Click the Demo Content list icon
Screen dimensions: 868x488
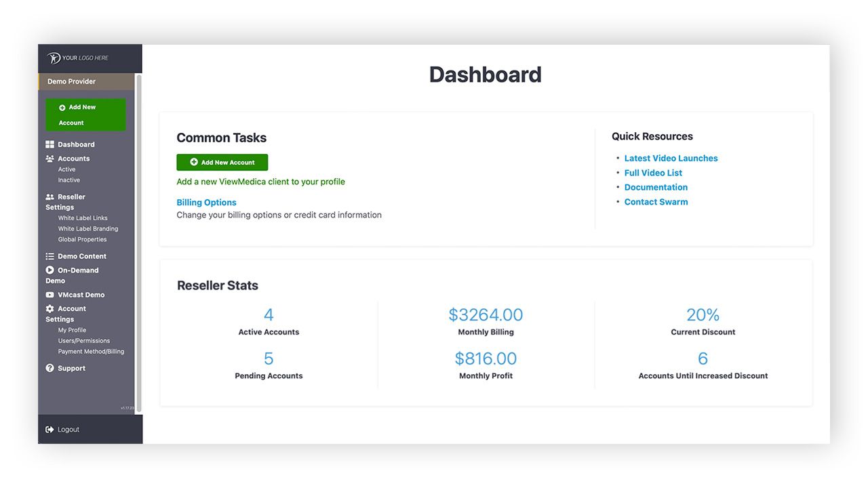[x=50, y=256]
